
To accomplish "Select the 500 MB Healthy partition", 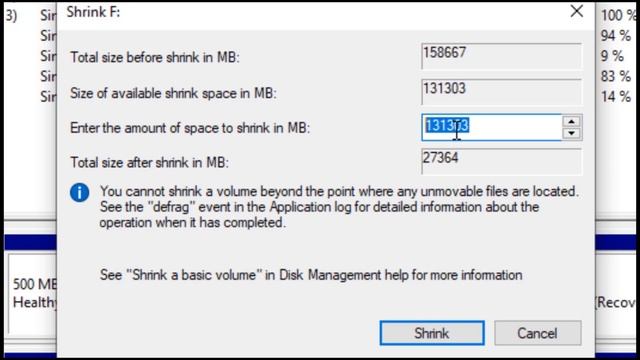I will click(x=32, y=293).
